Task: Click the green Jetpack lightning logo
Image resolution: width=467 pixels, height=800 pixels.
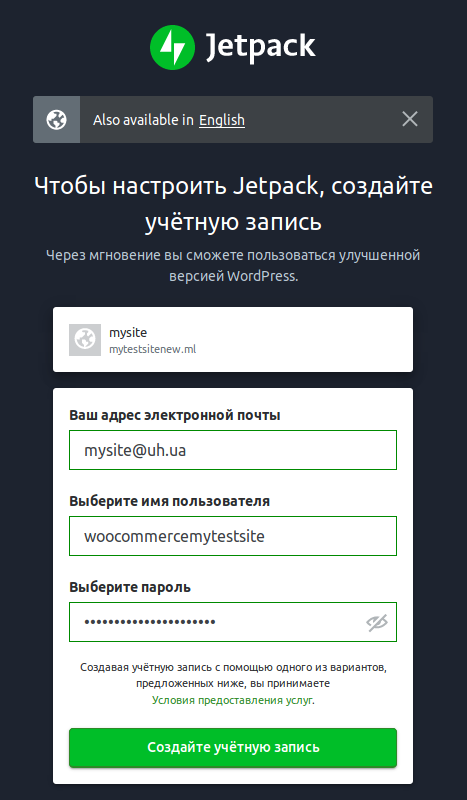Action: coord(173,47)
